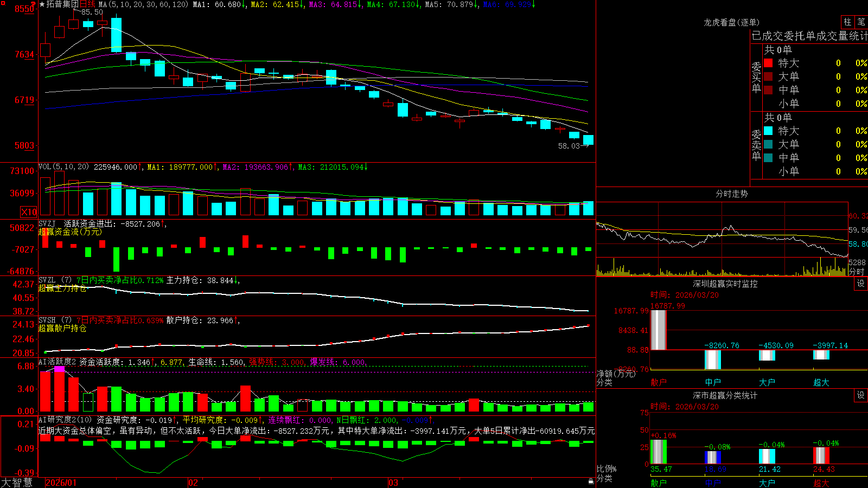
Task: Click the -8260.76 中户 bar in 实时监控
Action: click(x=712, y=359)
